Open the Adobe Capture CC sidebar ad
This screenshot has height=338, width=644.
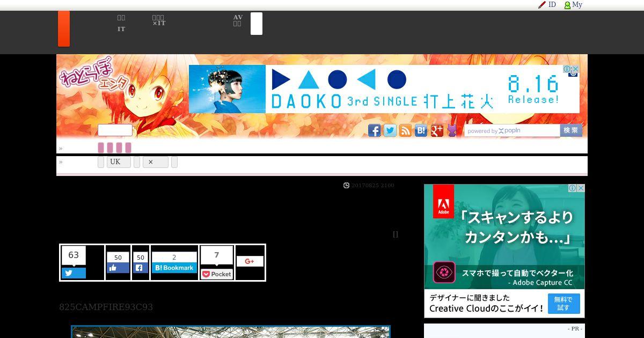click(504, 251)
